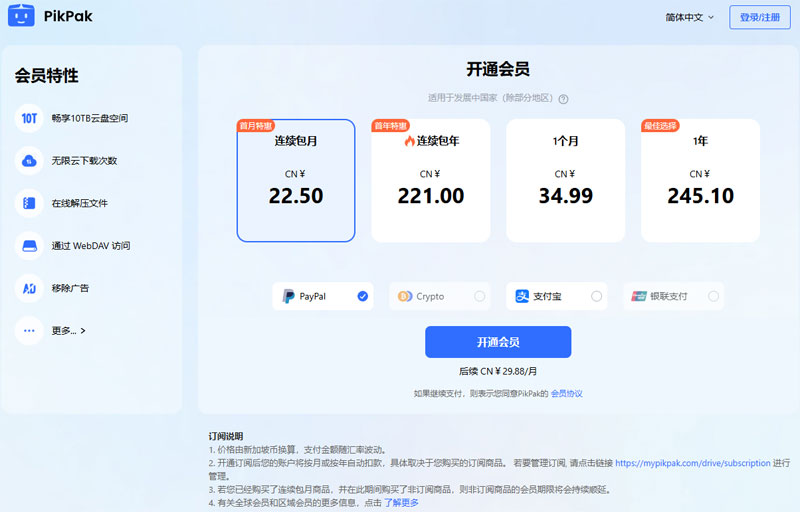Click the flame icon on 连续包年 card

point(409,141)
